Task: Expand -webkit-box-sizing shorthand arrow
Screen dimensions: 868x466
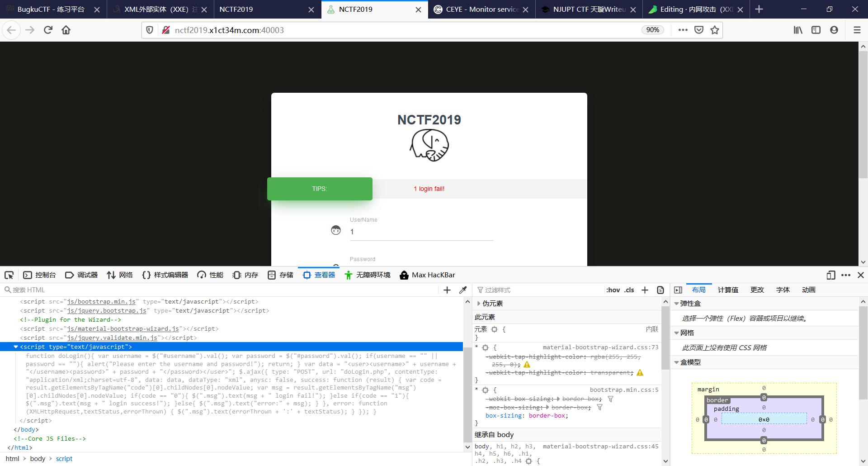Action: point(558,399)
